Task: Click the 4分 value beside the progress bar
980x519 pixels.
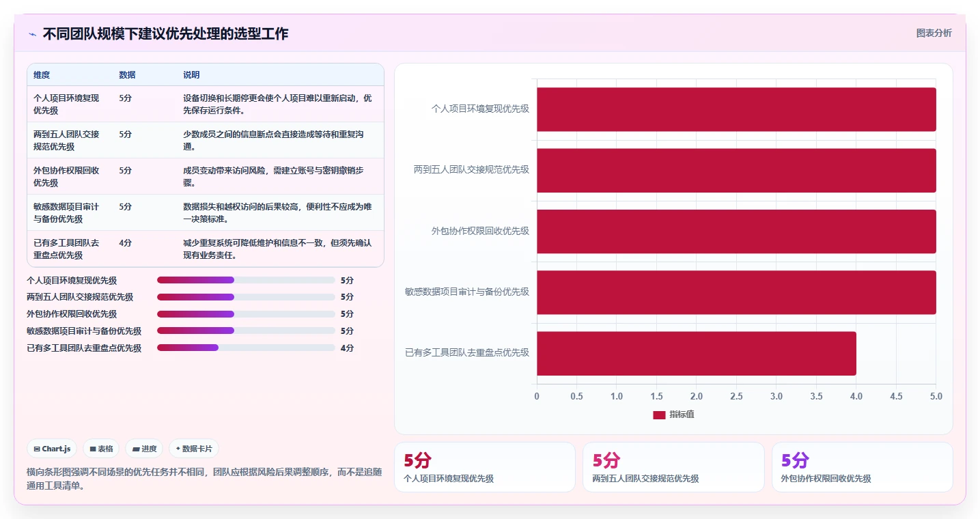Action: pos(347,348)
